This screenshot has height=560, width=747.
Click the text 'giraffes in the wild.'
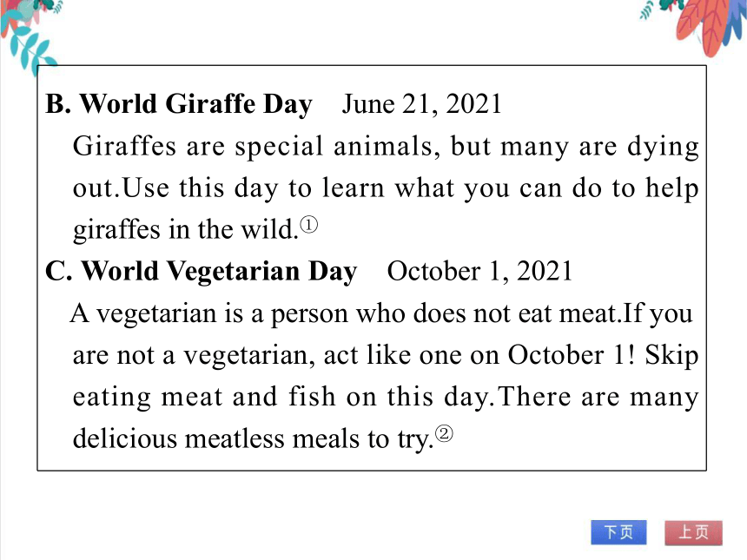(x=185, y=230)
